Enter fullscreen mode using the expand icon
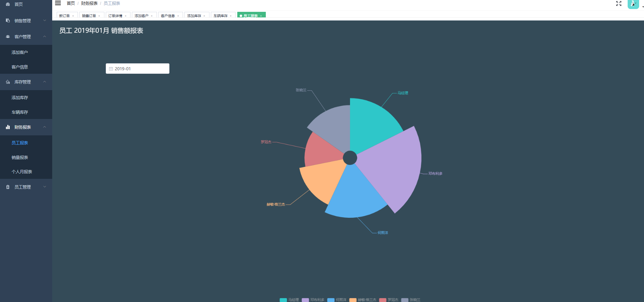Screen dimensions: 644x302 coord(619,3)
